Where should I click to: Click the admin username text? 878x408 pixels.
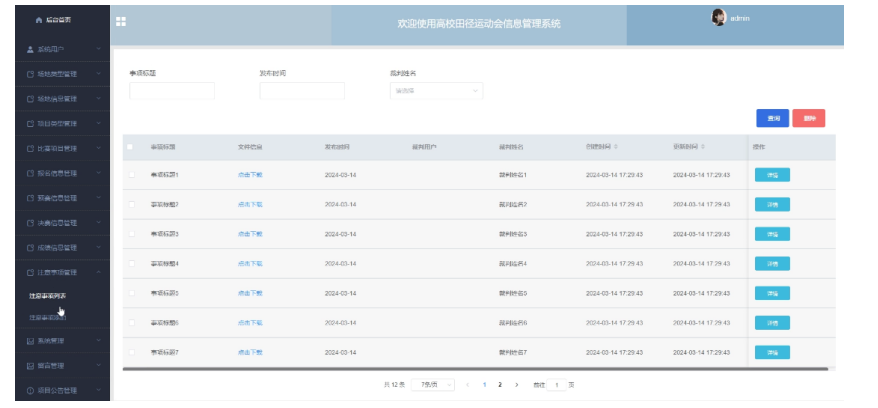(x=740, y=18)
